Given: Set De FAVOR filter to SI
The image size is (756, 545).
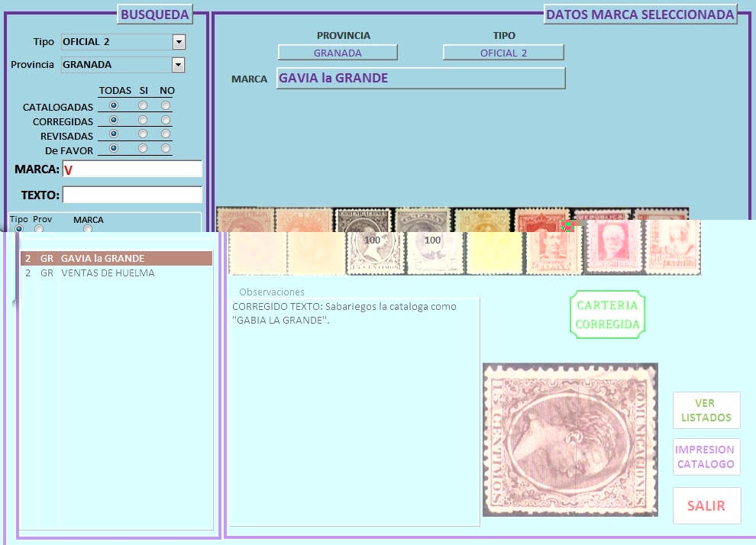Looking at the screenshot, I should point(143,148).
